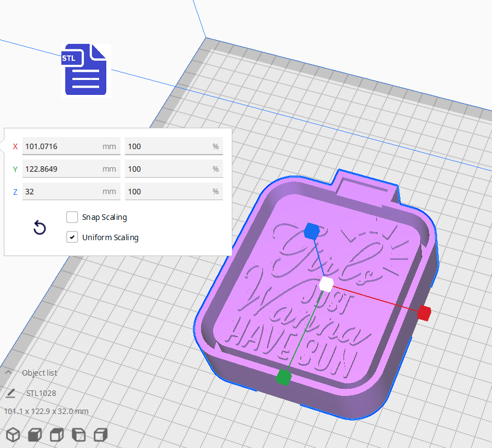
Task: Select the fourth camera view cube icon
Action: point(78,434)
